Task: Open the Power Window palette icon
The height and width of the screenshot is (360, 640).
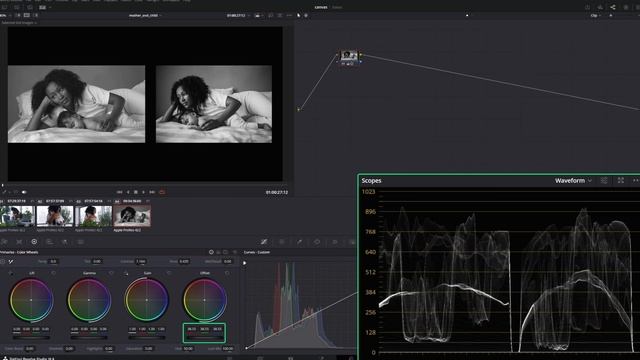Action: pos(317,242)
